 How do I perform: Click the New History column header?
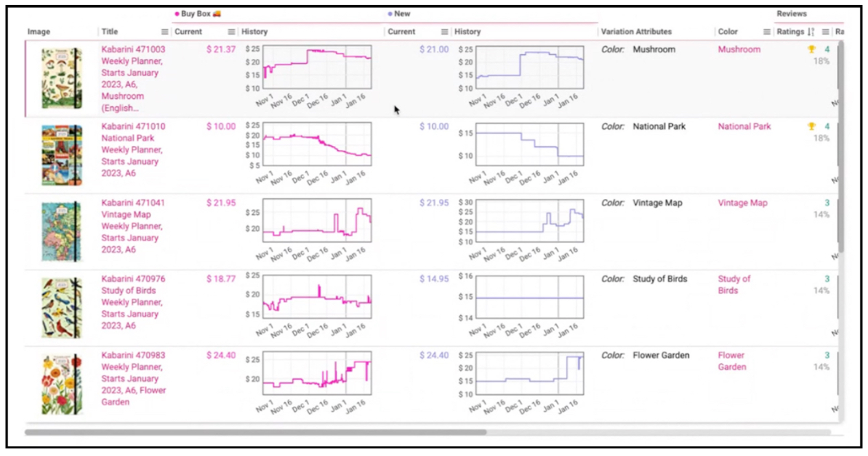468,32
